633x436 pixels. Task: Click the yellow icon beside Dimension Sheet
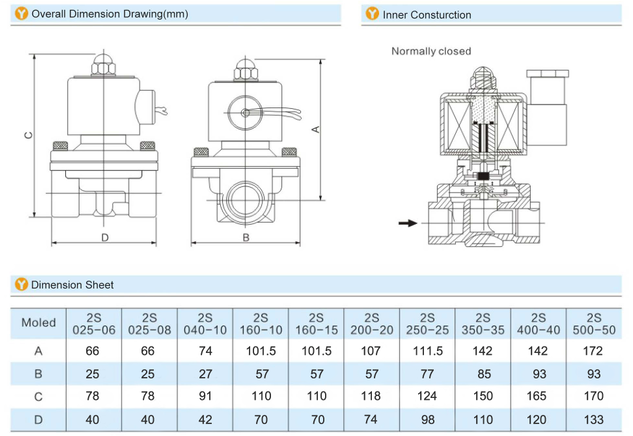point(21,284)
